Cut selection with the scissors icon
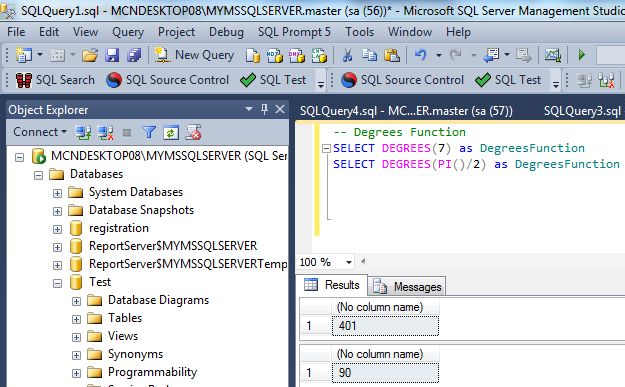Screen dimensions: 625x387 347,55
